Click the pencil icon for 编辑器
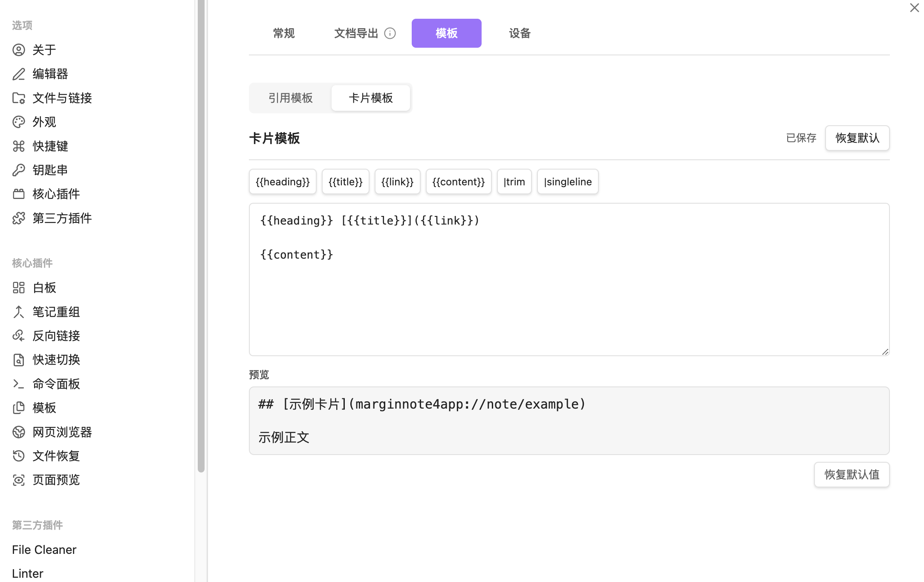This screenshot has height=582, width=924. (18, 74)
